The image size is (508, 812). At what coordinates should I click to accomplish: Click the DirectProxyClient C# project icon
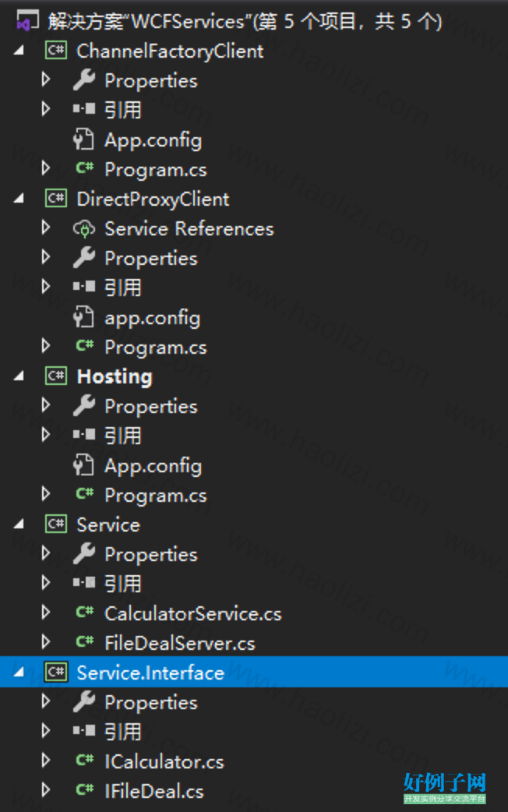click(x=56, y=199)
